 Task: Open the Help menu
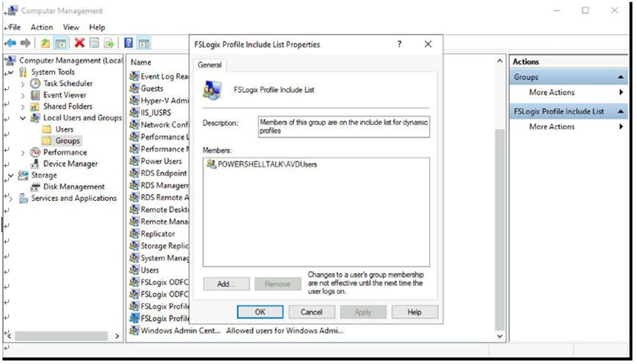97,27
